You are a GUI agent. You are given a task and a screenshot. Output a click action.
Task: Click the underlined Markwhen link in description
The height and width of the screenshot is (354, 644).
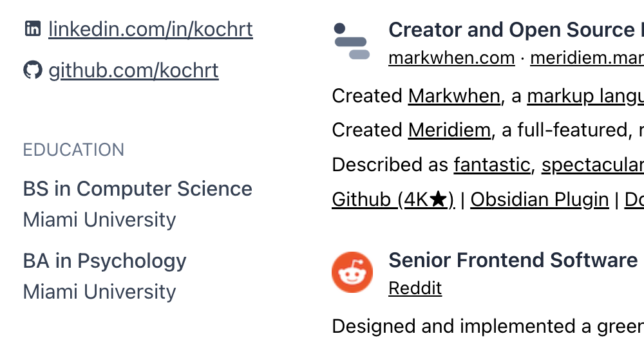coord(454,96)
